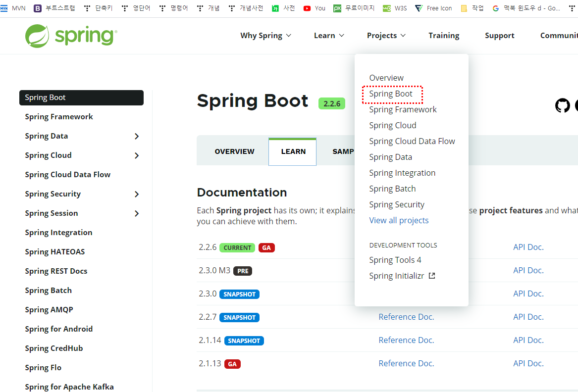Choose Spring Security in the Projects menu
Screen dimensions: 578x392
point(397,204)
